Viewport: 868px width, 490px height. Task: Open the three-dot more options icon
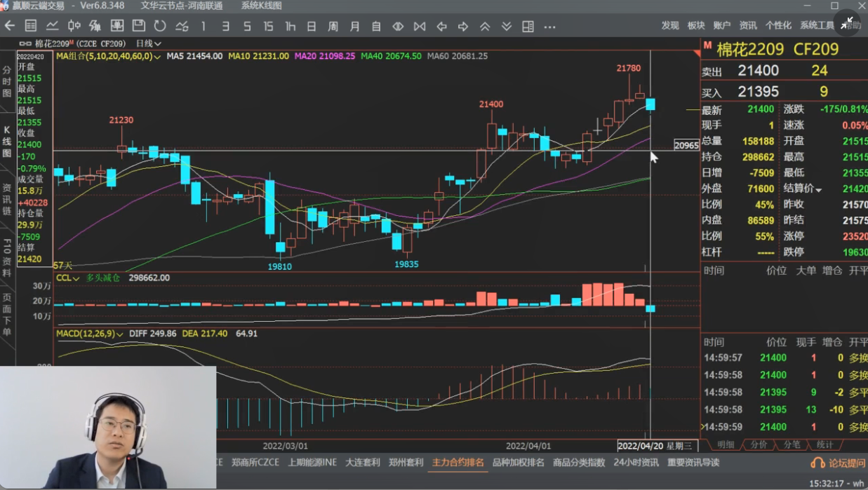tap(549, 27)
